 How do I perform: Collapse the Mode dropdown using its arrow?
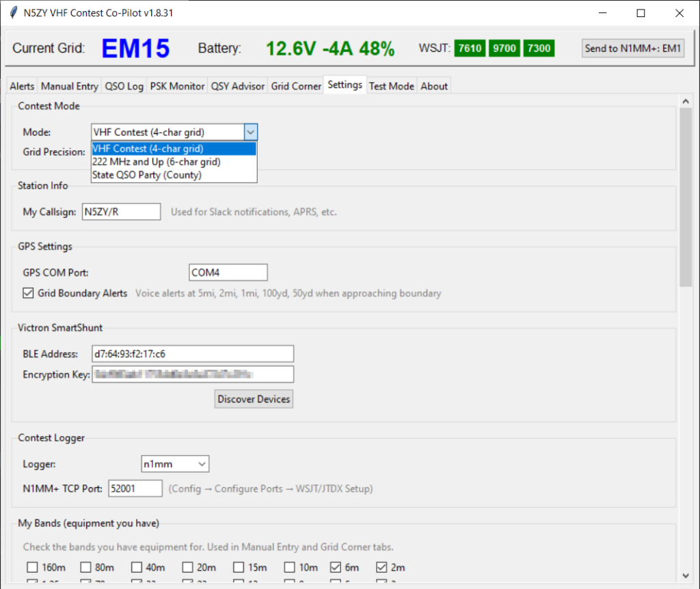coord(250,132)
